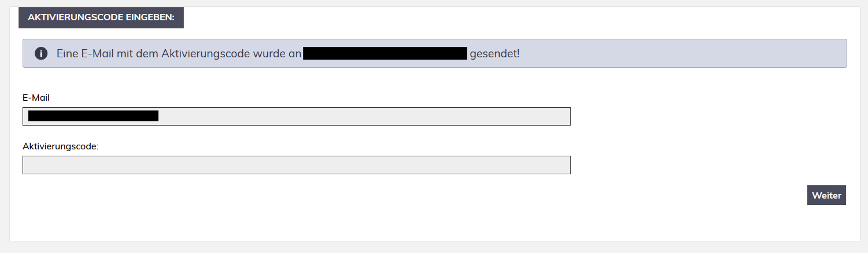The height and width of the screenshot is (253, 868).
Task: Click the "Aktivierungscode:" field label
Action: 61,146
